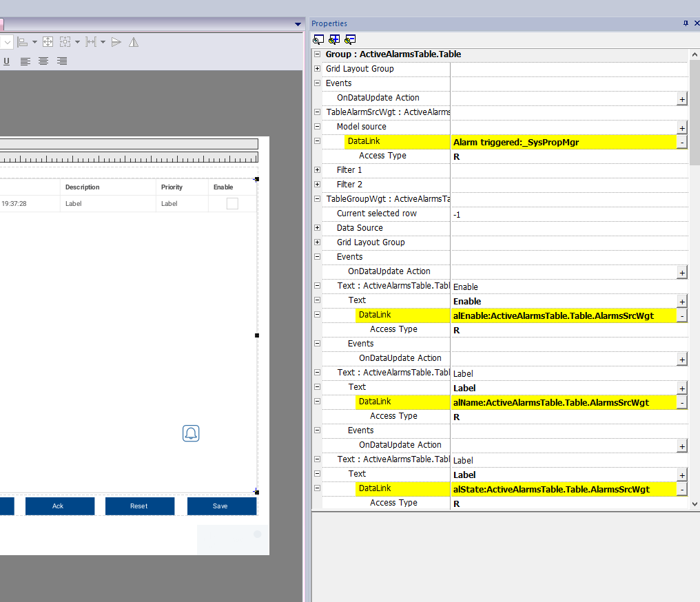Collapse the top-level Events node
This screenshot has width=700, height=602.
pyautogui.click(x=317, y=83)
